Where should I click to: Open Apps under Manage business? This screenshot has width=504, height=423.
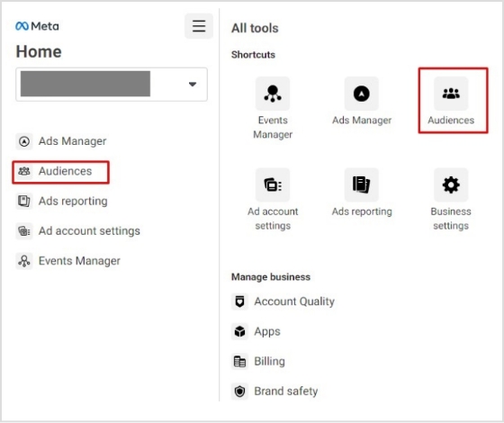click(x=267, y=331)
